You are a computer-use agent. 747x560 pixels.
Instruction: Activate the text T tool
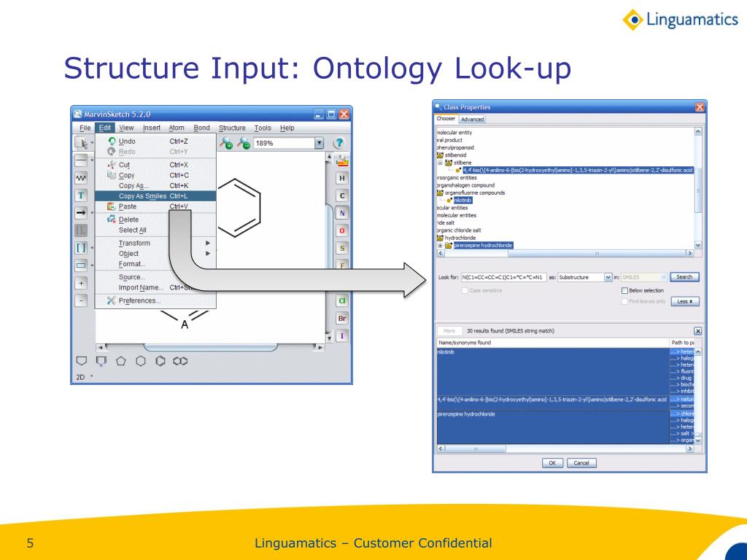tap(81, 195)
